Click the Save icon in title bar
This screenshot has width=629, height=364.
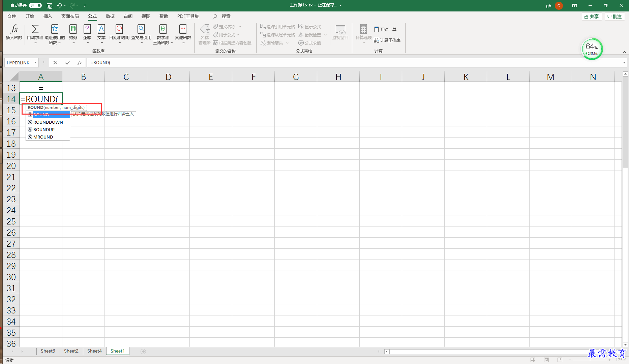tap(50, 5)
